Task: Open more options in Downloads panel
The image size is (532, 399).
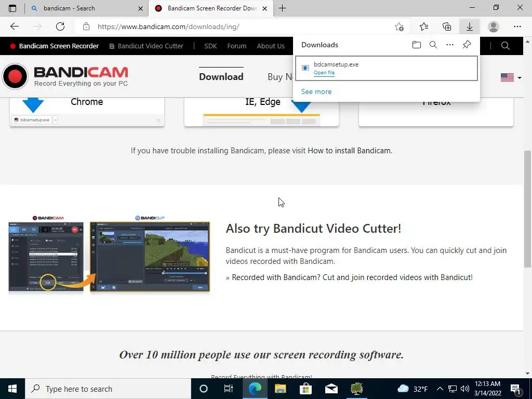Action: 450,45
